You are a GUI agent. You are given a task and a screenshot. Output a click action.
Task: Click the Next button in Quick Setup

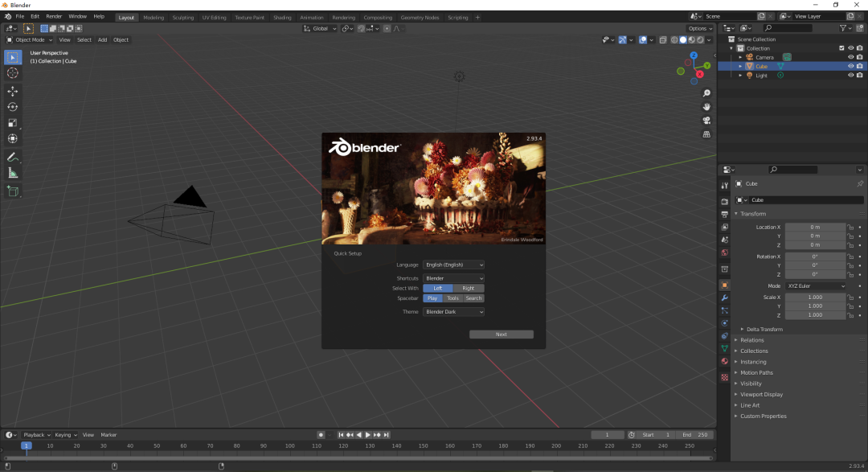click(502, 335)
